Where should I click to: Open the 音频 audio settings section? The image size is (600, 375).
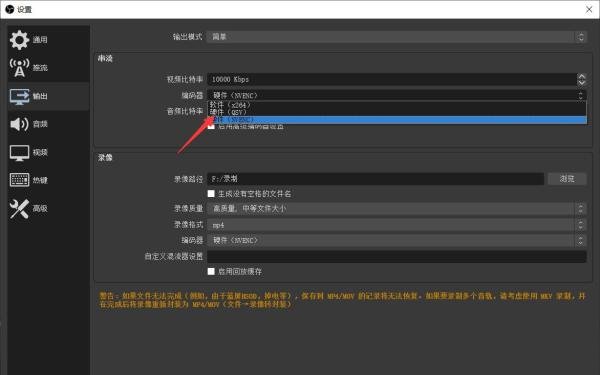pos(48,124)
